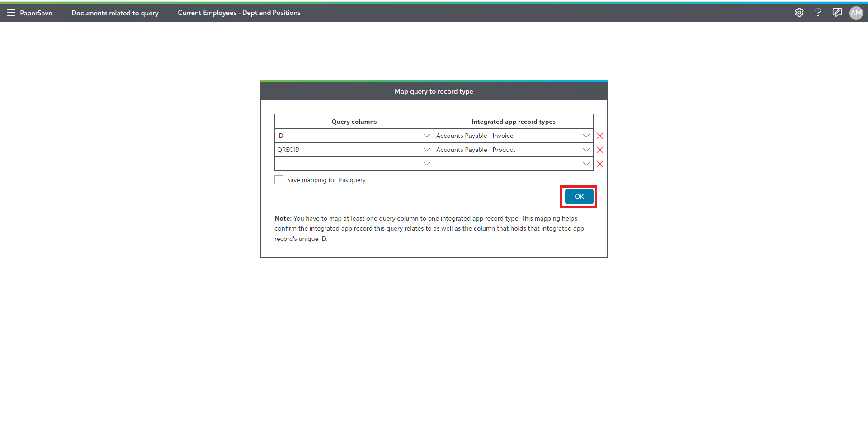Open Accounts Payable - Invoice record type dropdown

pos(586,136)
